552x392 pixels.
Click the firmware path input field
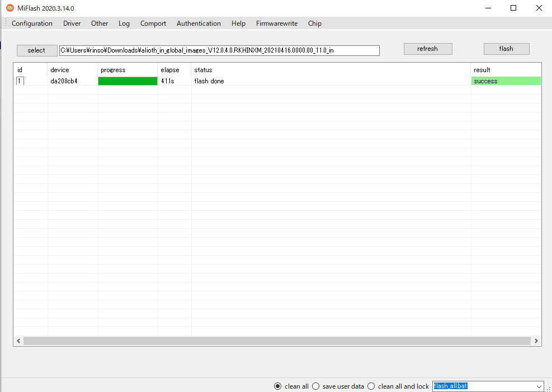(x=219, y=50)
